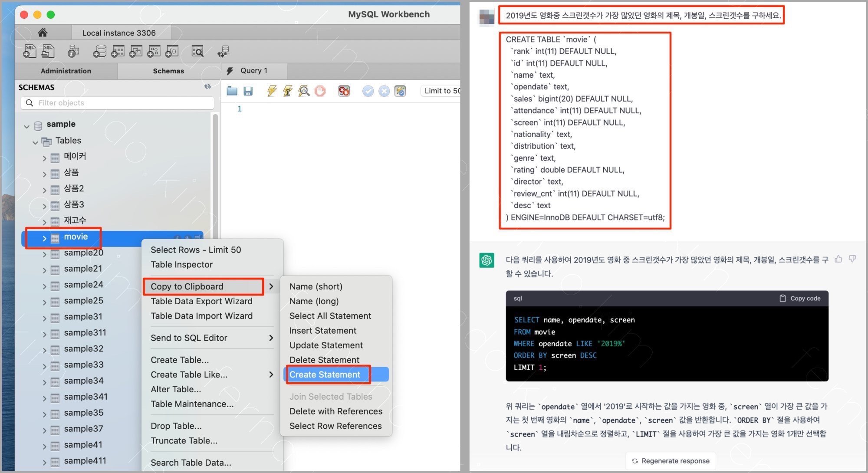This screenshot has width=868, height=473.
Task: Execute the query with the lightning icon
Action: click(271, 91)
